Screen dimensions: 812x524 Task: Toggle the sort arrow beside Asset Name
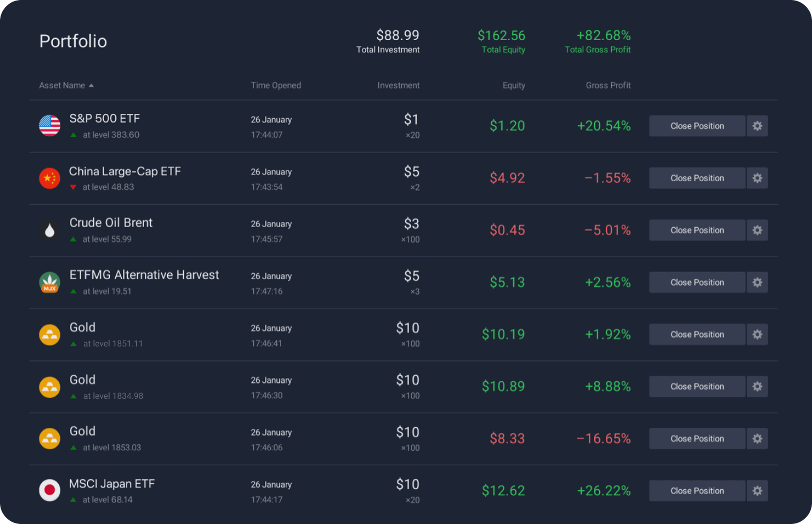coord(91,86)
